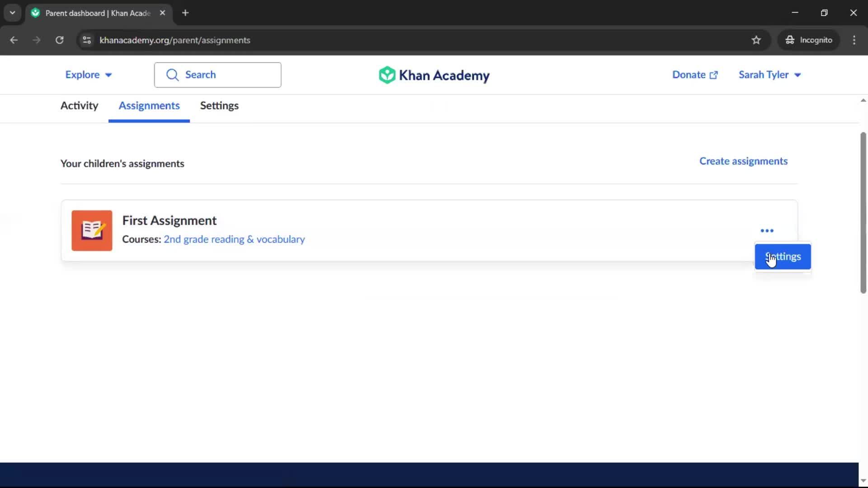Screen dimensions: 868x488
Task: Select the Assignments tab
Action: (x=149, y=106)
